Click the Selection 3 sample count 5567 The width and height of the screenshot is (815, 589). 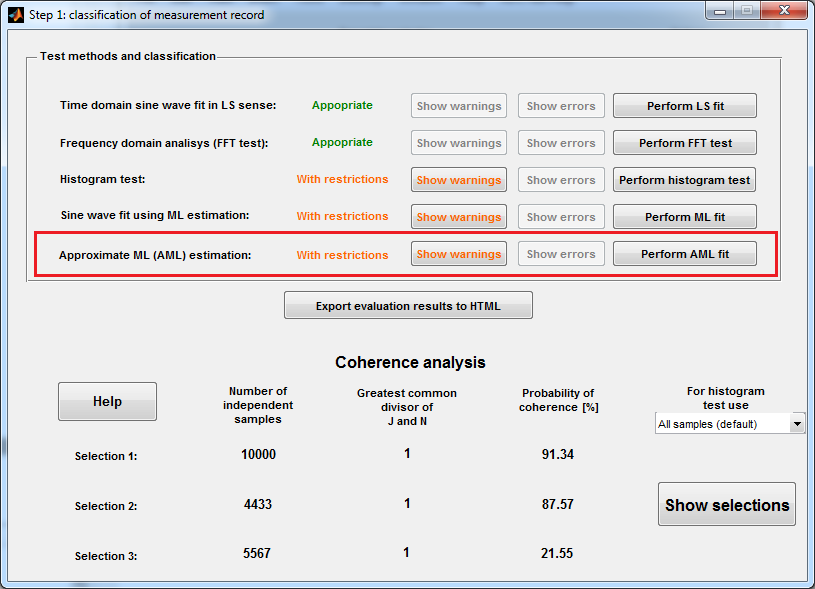tap(257, 553)
